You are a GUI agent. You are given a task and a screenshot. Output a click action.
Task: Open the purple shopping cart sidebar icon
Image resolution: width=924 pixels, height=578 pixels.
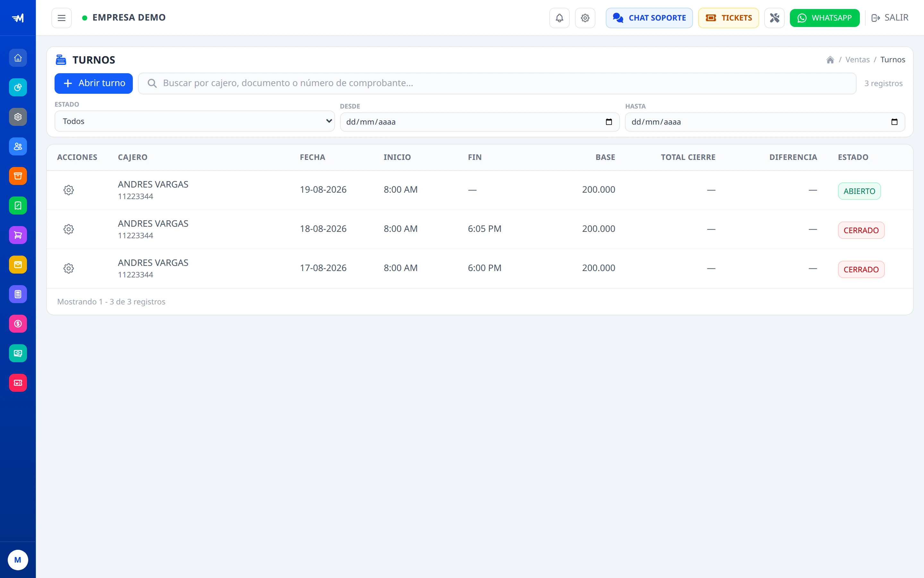(18, 235)
